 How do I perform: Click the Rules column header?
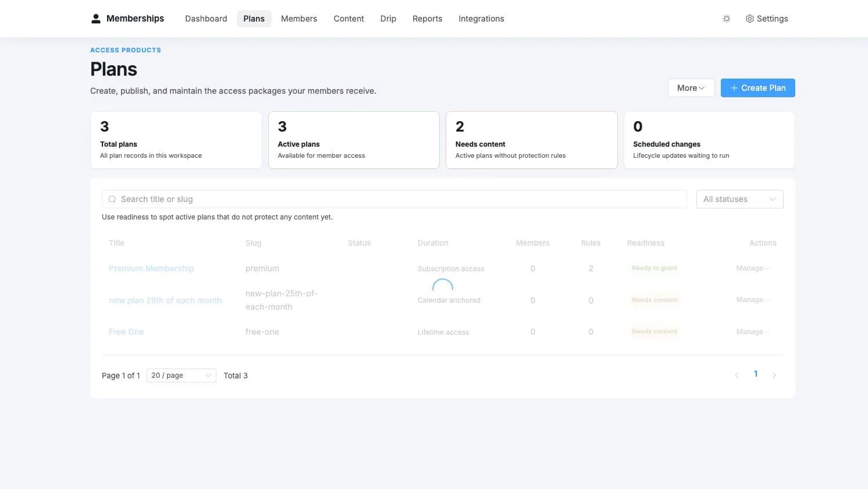(x=591, y=243)
